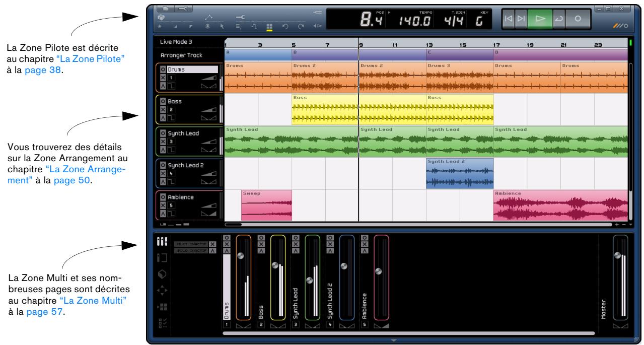Viewport: 644px width, 345px height.
Task: Click the tuner icon beside position display
Action: [317, 11]
